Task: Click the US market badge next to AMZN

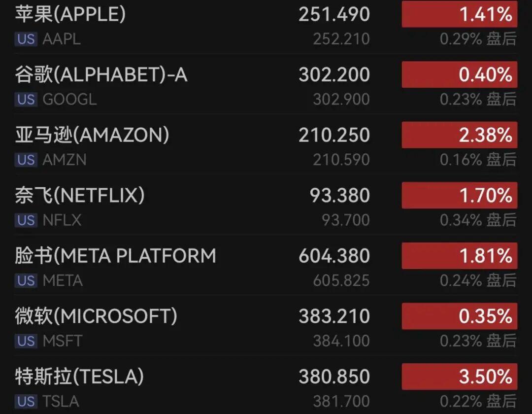Action: coord(26,160)
